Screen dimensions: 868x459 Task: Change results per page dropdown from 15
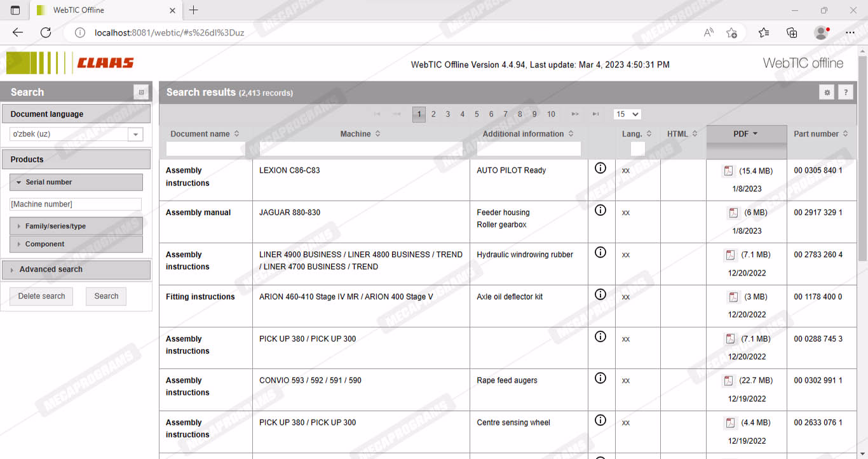pyautogui.click(x=627, y=114)
